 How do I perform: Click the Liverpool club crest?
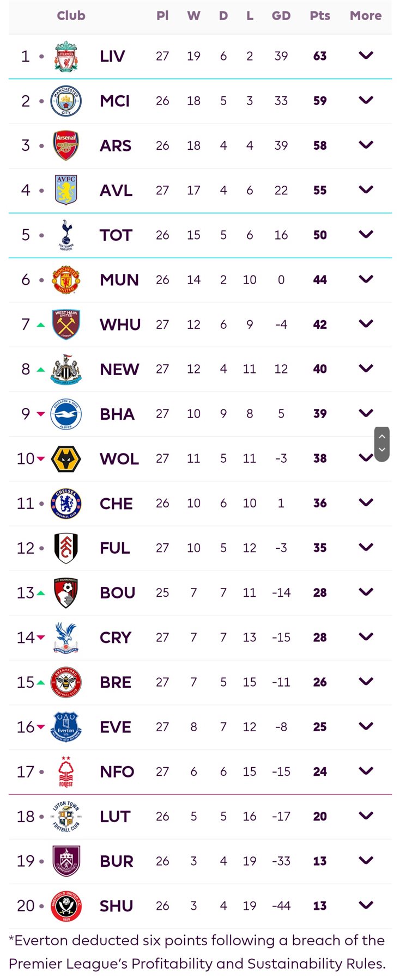66,56
